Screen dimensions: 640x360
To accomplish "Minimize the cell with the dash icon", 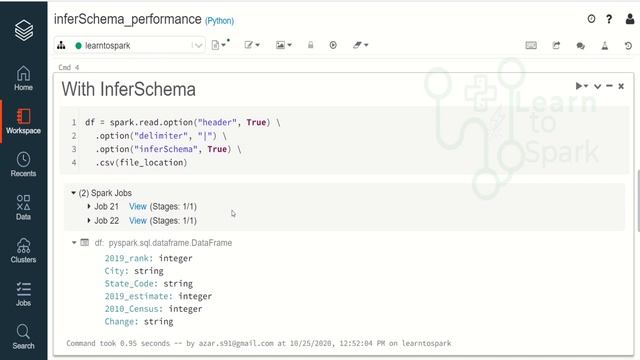I will pyautogui.click(x=609, y=86).
